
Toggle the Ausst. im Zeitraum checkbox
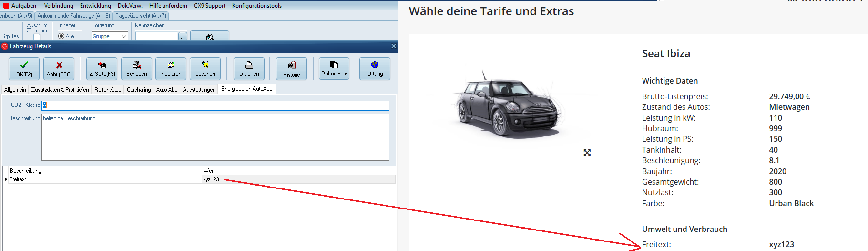point(37,37)
